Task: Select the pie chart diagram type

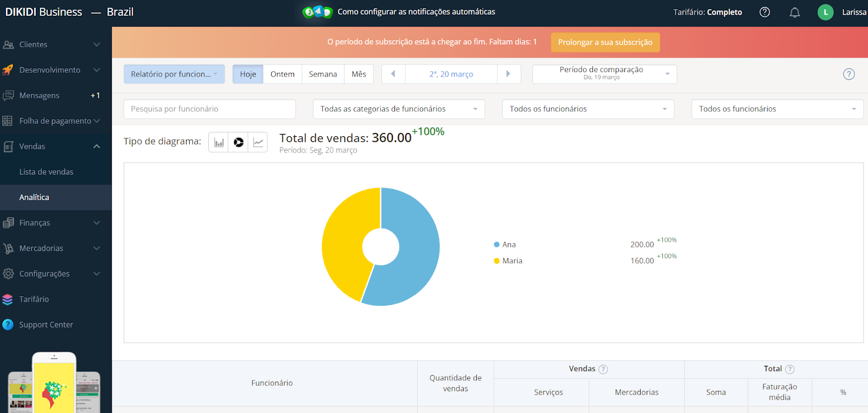Action: tap(238, 142)
